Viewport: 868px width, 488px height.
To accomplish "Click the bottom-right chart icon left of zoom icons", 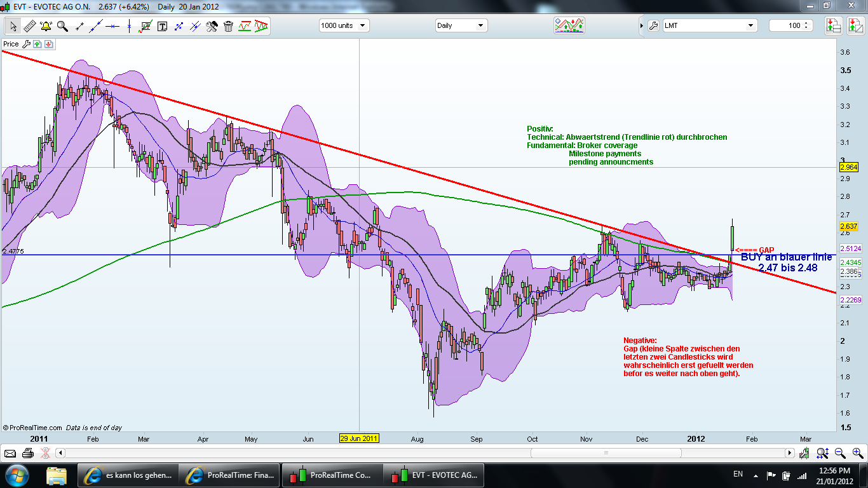I will coord(804,453).
